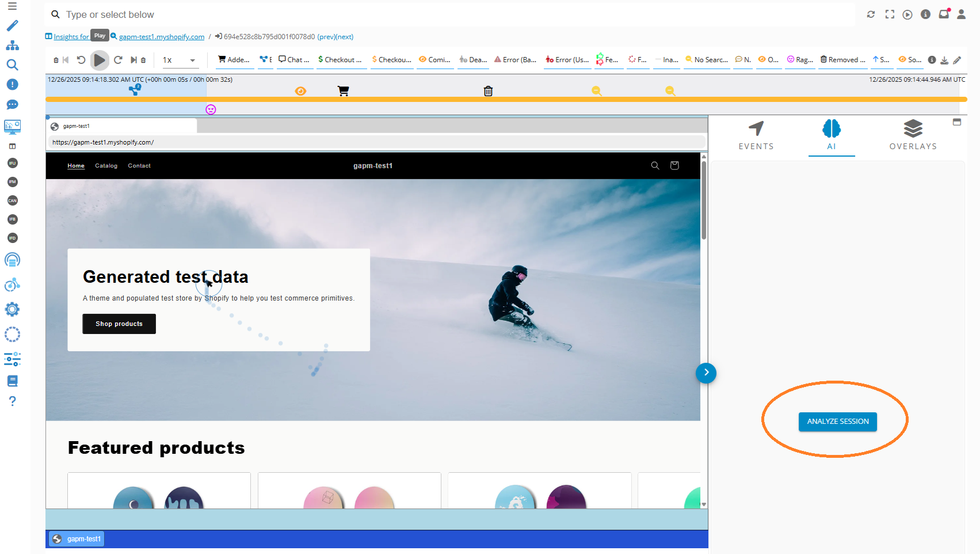The width and height of the screenshot is (980, 554).
Task: Play the session replay
Action: pos(100,60)
